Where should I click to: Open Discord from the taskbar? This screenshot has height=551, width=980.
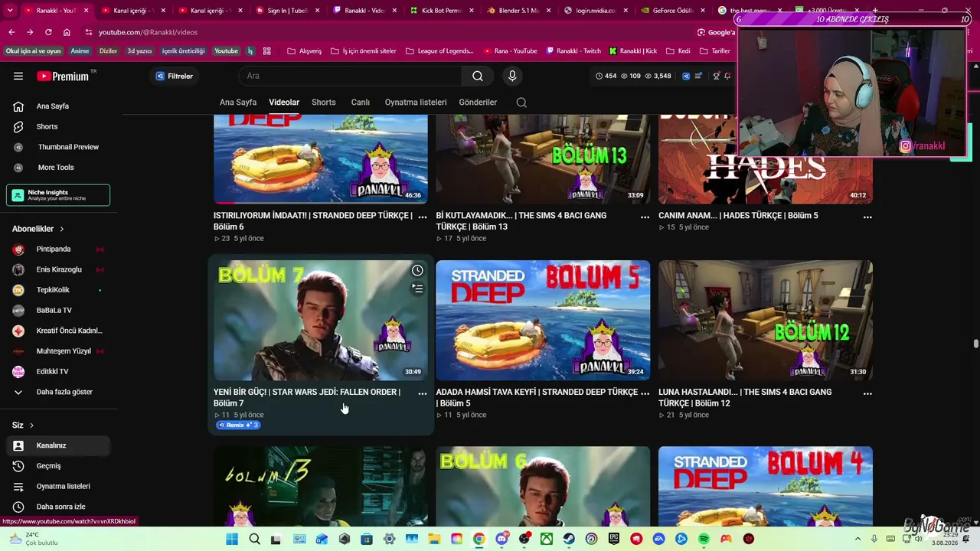[501, 539]
